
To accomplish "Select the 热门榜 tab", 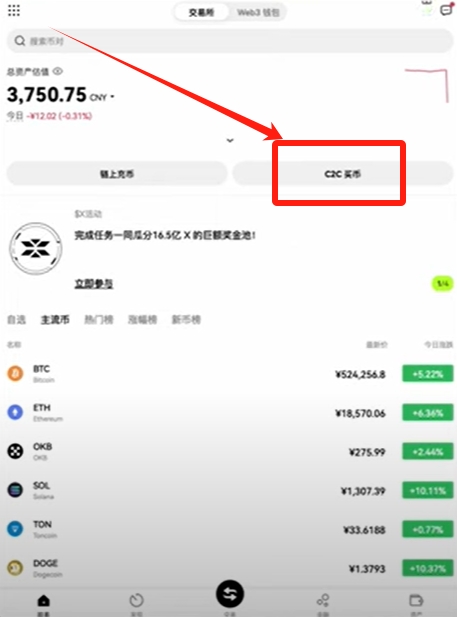I will [x=99, y=320].
